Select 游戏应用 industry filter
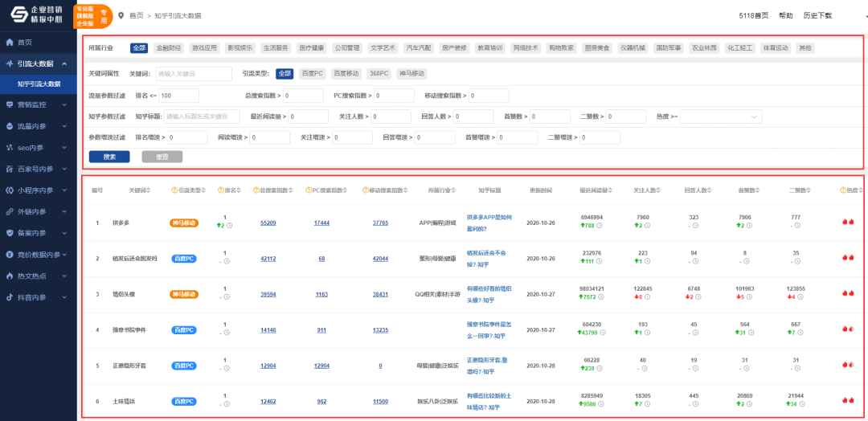Viewport: 868px width, 421px height. 204,48
